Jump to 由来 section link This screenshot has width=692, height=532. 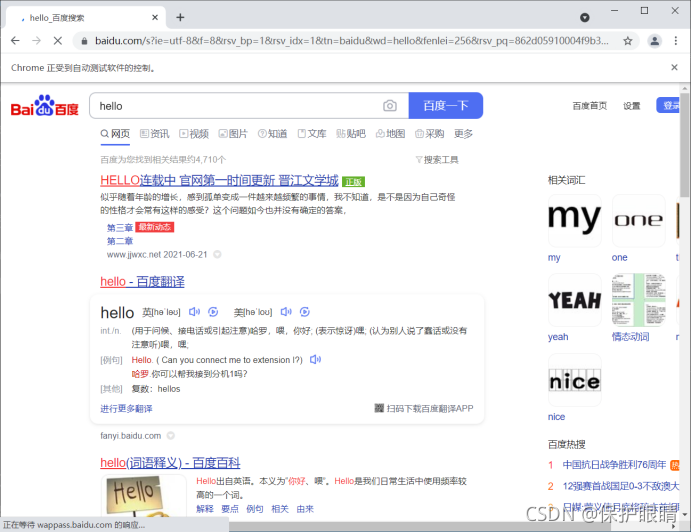[305, 509]
